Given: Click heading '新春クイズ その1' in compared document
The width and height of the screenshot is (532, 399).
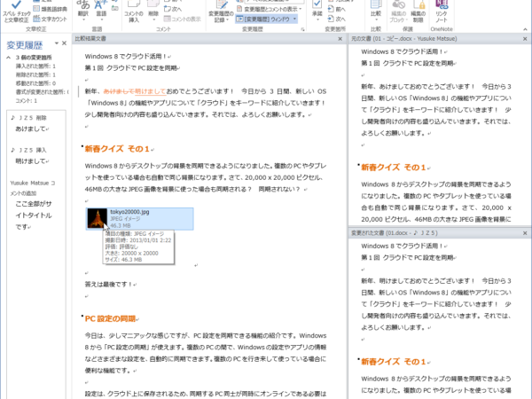Looking at the screenshot, I should coord(117,149).
